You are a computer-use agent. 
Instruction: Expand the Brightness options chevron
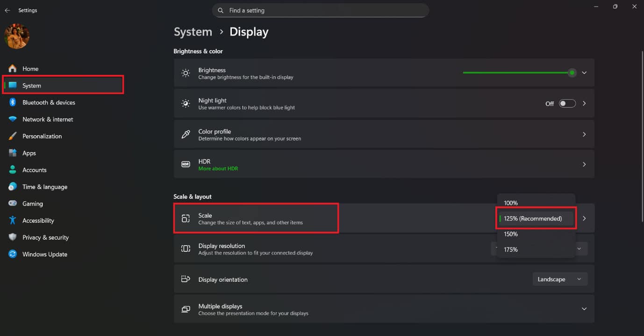(x=584, y=73)
